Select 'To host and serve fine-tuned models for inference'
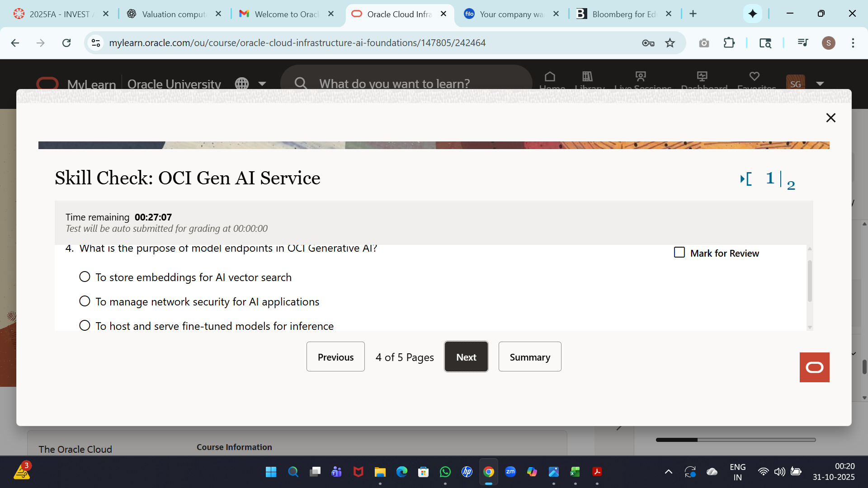This screenshot has height=488, width=868. click(85, 325)
